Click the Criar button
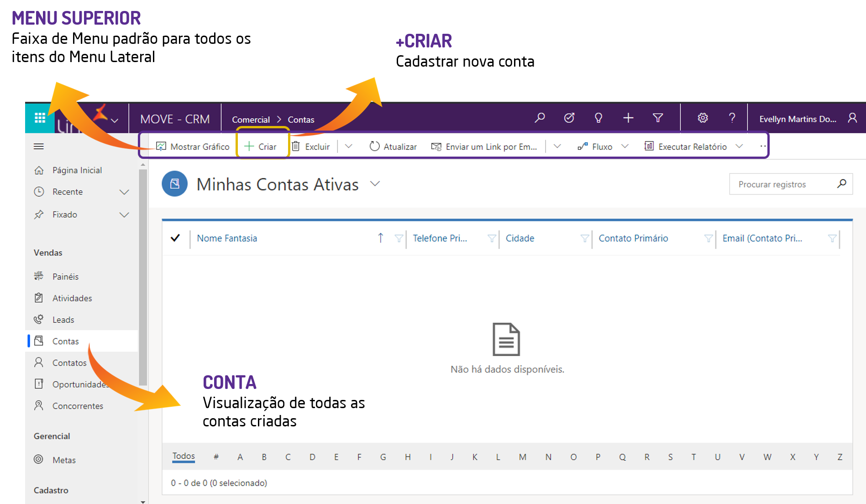Image resolution: width=866 pixels, height=504 pixels. click(261, 147)
